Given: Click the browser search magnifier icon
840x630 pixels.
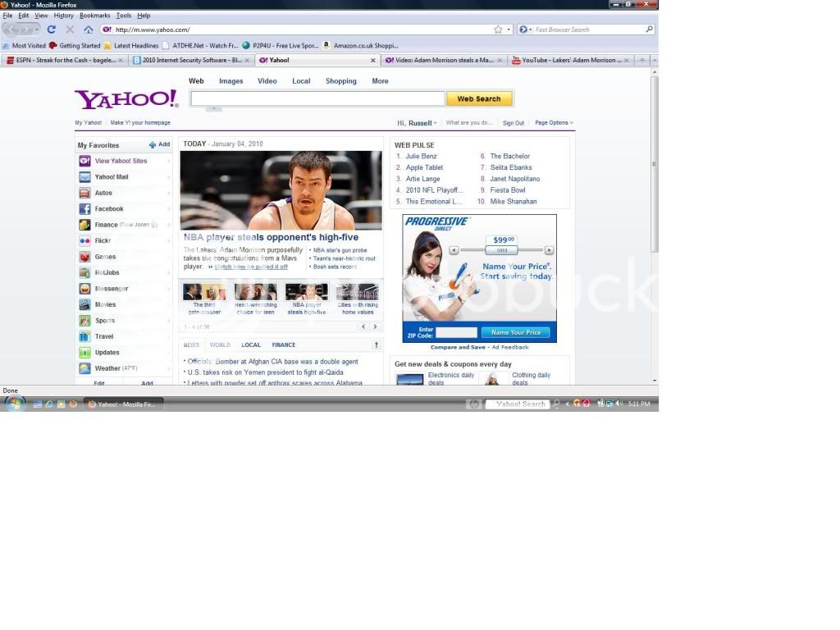Looking at the screenshot, I should tap(650, 29).
